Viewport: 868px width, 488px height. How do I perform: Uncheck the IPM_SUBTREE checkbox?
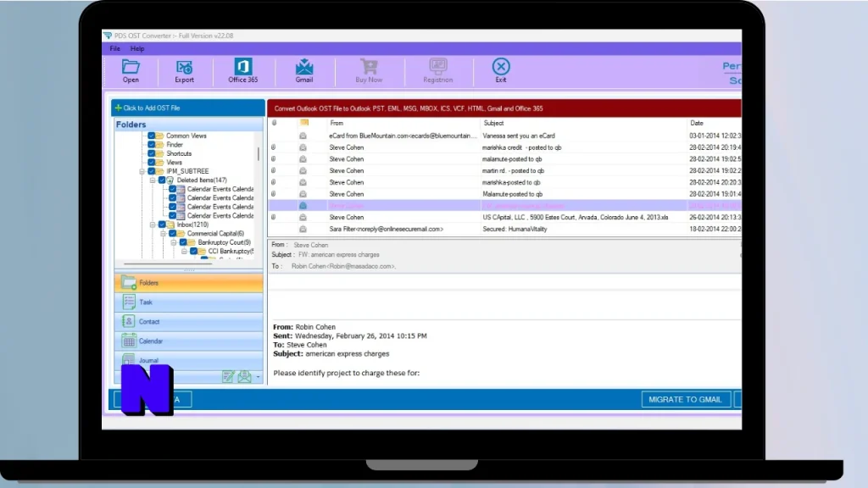point(151,171)
